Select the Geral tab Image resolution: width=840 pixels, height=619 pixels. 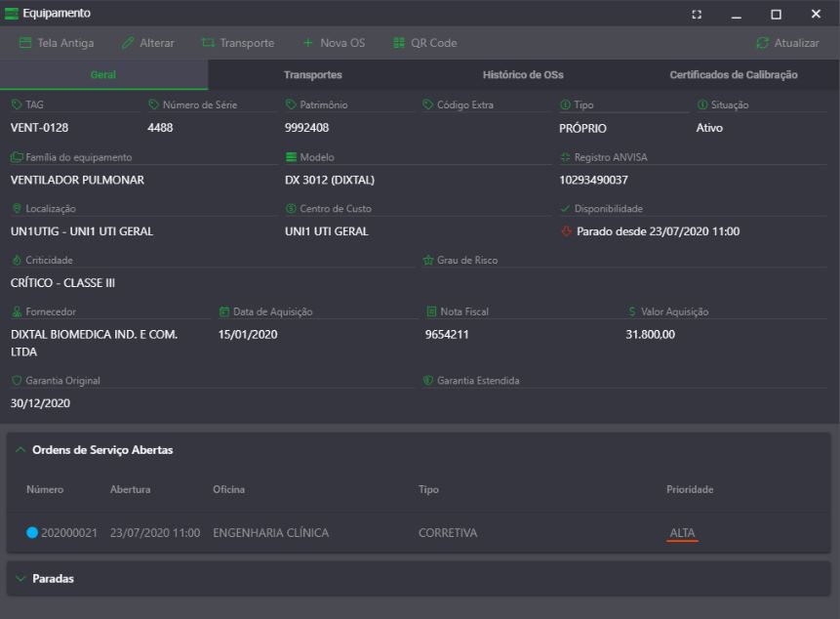[103, 75]
